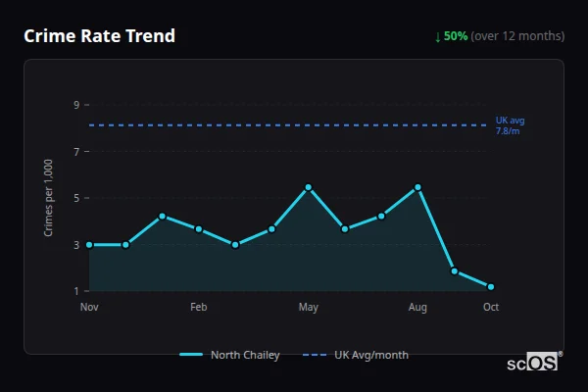Image resolution: width=588 pixels, height=392 pixels.
Task: Click the December data point
Action: pyautogui.click(x=125, y=245)
